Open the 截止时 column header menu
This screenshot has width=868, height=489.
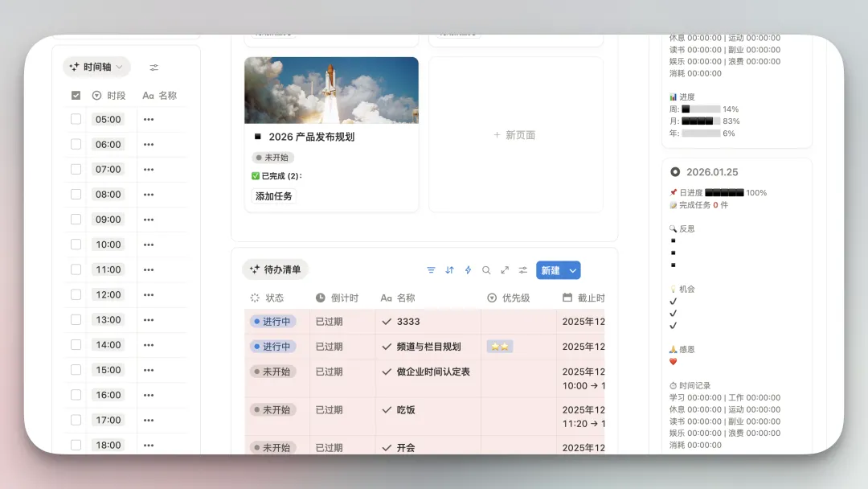click(x=583, y=298)
